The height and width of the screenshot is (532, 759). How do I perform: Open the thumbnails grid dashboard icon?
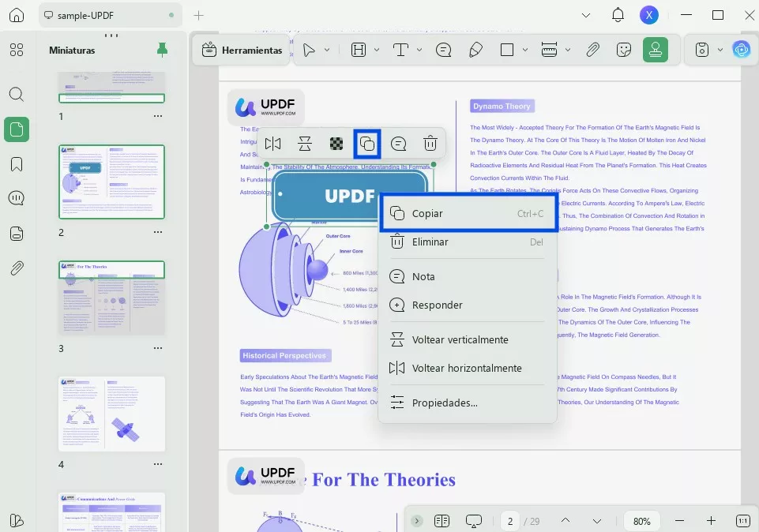(17, 50)
